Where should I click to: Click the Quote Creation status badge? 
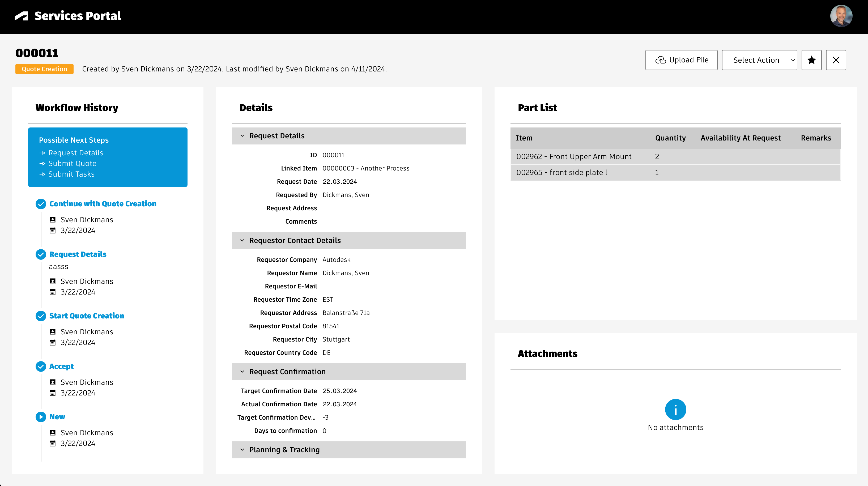click(x=44, y=69)
